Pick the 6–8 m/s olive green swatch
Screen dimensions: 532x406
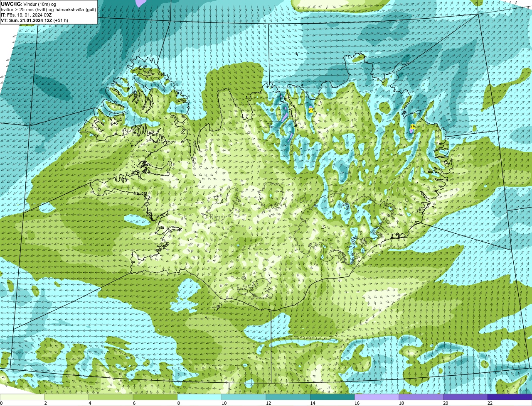(x=155, y=397)
